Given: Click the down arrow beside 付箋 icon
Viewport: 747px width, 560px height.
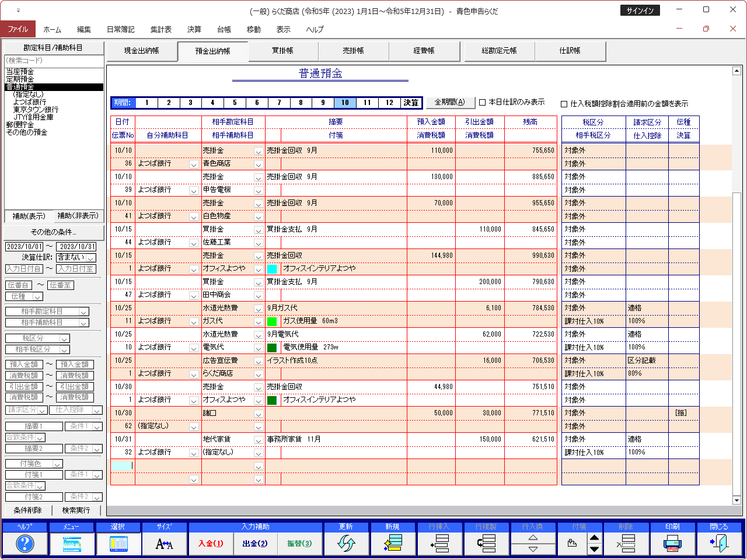Looking at the screenshot, I should click(594, 549).
